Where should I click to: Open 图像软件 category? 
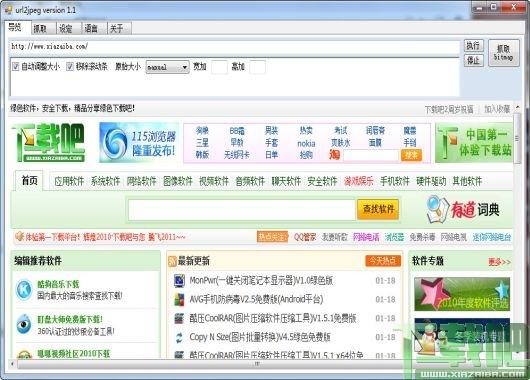click(178, 181)
